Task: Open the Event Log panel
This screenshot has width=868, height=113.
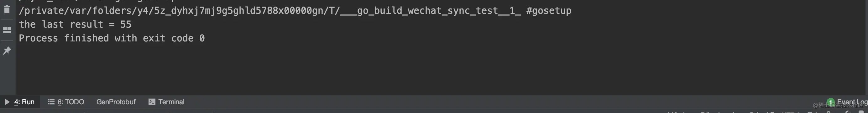Action: coord(851,102)
